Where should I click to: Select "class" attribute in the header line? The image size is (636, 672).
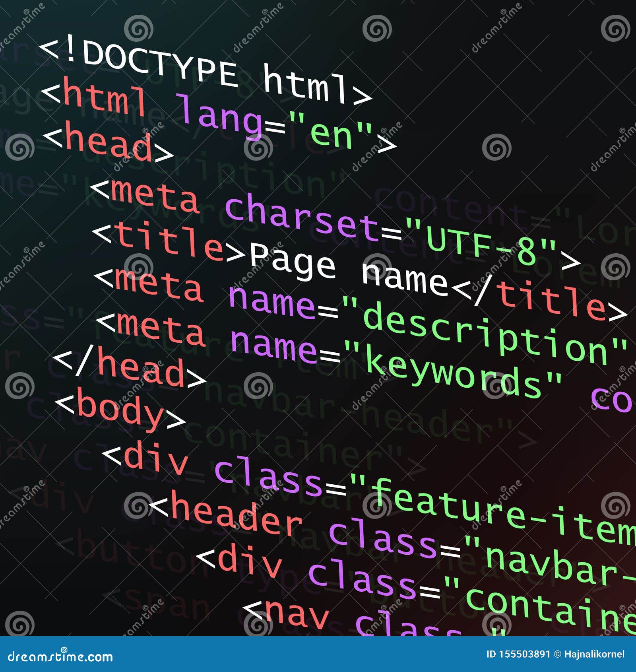(382, 538)
